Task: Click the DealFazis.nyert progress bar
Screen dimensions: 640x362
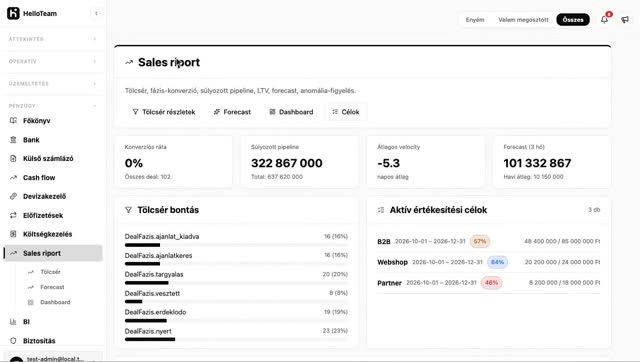Action: (236, 340)
